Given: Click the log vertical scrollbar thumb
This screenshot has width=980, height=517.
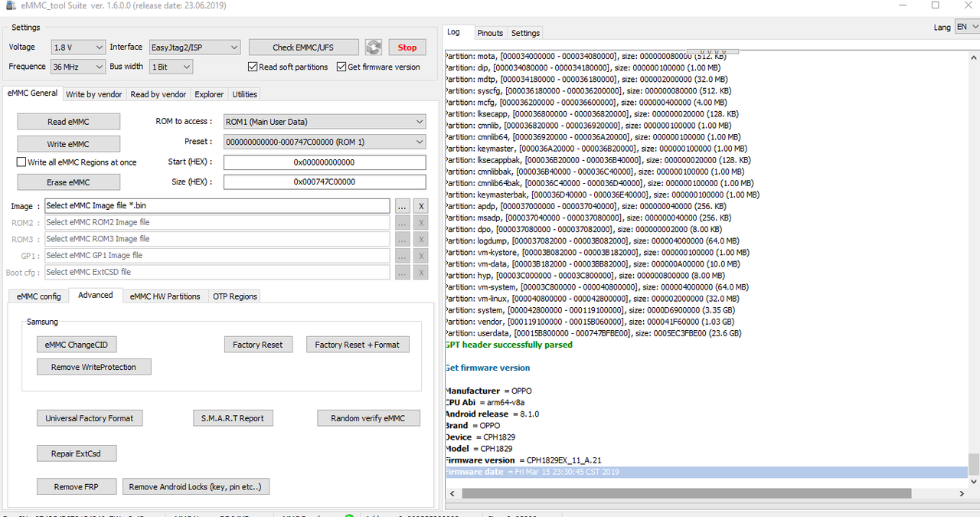Looking at the screenshot, I should click(x=973, y=464).
